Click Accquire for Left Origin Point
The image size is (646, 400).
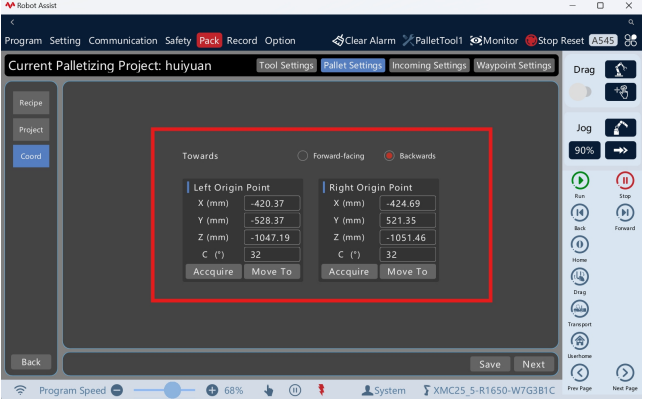(214, 272)
